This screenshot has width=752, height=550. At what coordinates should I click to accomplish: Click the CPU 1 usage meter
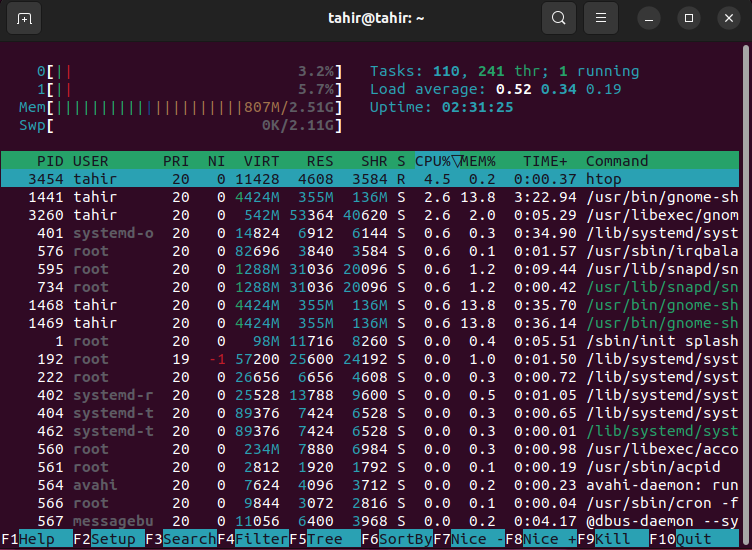pos(189,89)
